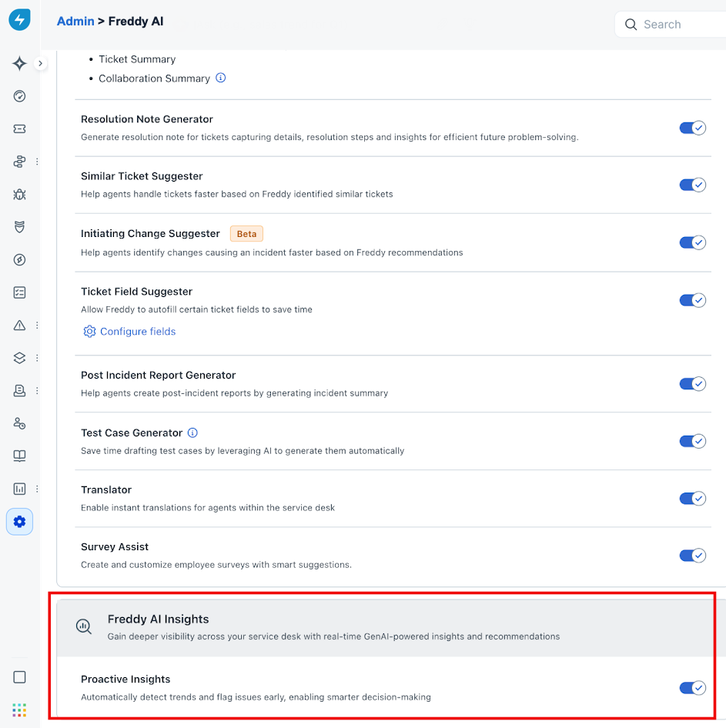Click the "Ticket Field Suggester" heading

click(136, 292)
